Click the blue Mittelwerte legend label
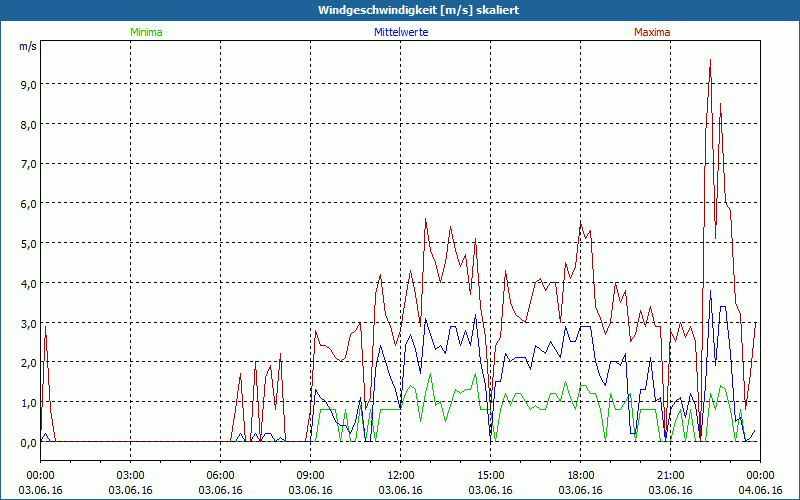The height and width of the screenshot is (500, 800). pos(401,32)
